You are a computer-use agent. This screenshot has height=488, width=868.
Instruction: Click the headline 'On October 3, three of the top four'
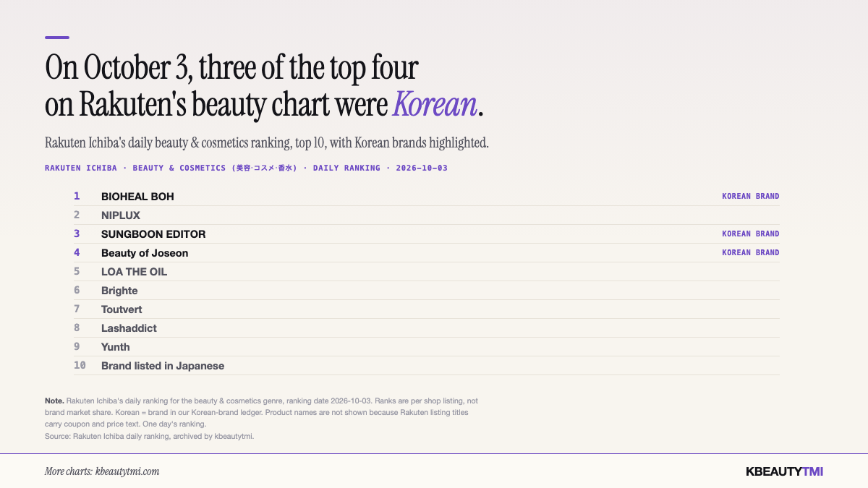tap(231, 68)
